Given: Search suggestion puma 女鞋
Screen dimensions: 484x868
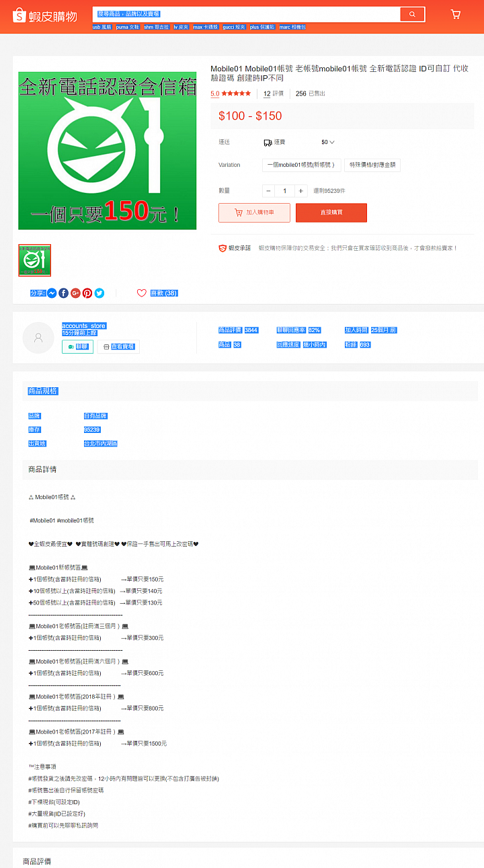Looking at the screenshot, I should point(128,28).
